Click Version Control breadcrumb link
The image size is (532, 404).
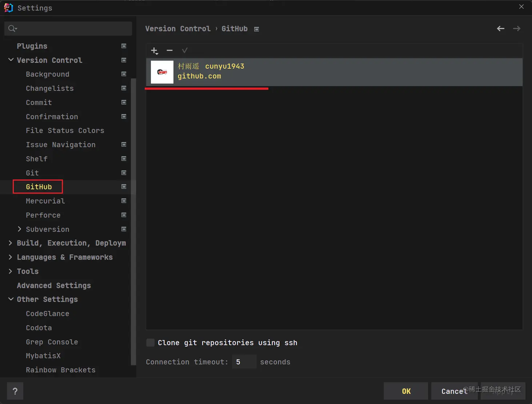pyautogui.click(x=178, y=29)
